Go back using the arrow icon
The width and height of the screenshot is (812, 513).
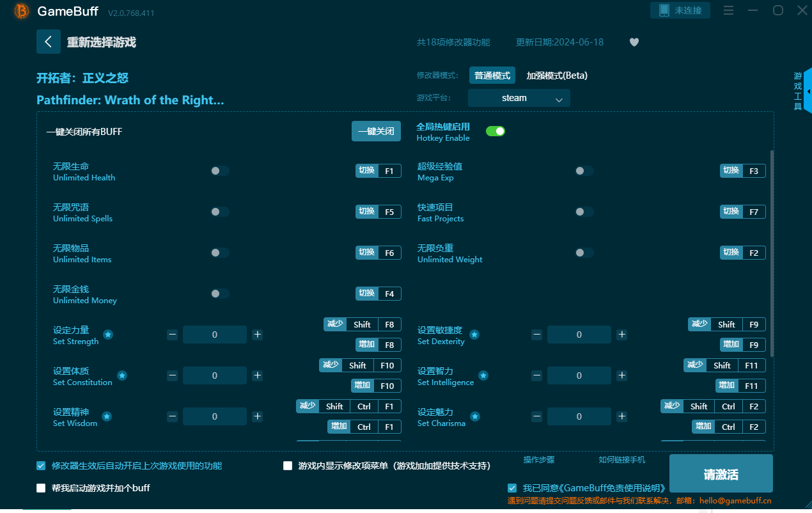49,42
